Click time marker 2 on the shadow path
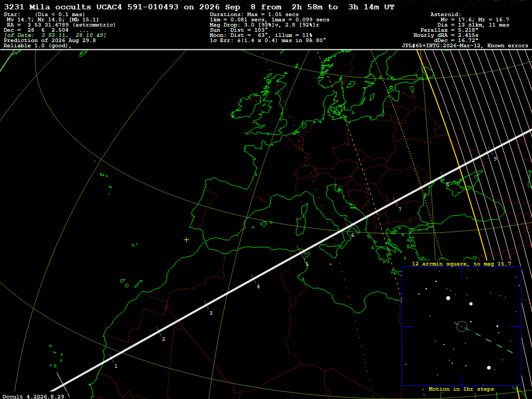 tap(164, 339)
